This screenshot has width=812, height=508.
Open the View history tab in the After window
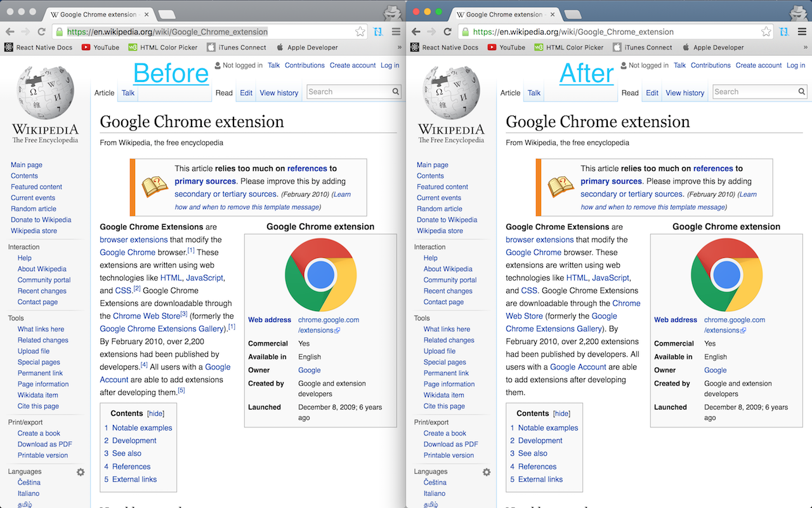click(x=684, y=93)
